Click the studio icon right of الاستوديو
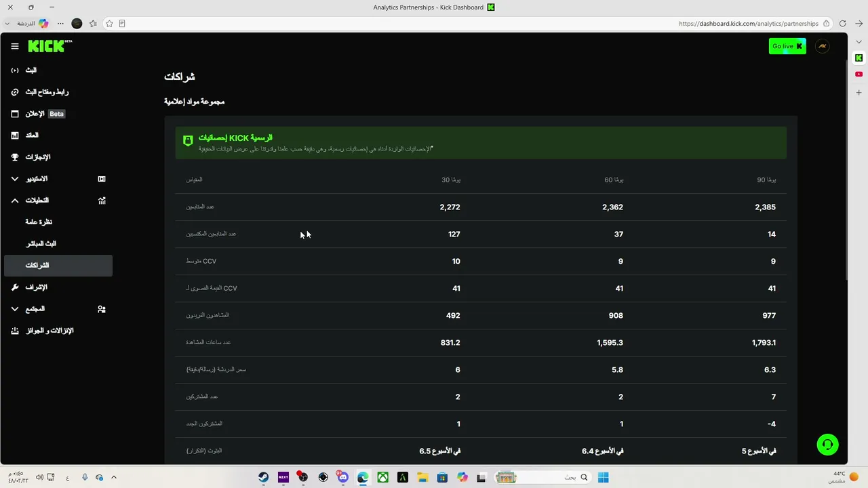868x488 pixels. click(x=102, y=179)
